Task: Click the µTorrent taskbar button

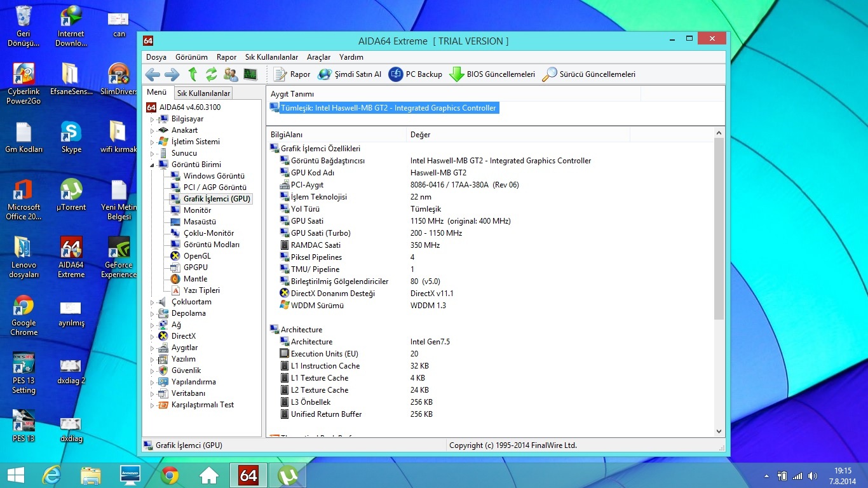Action: coord(288,475)
